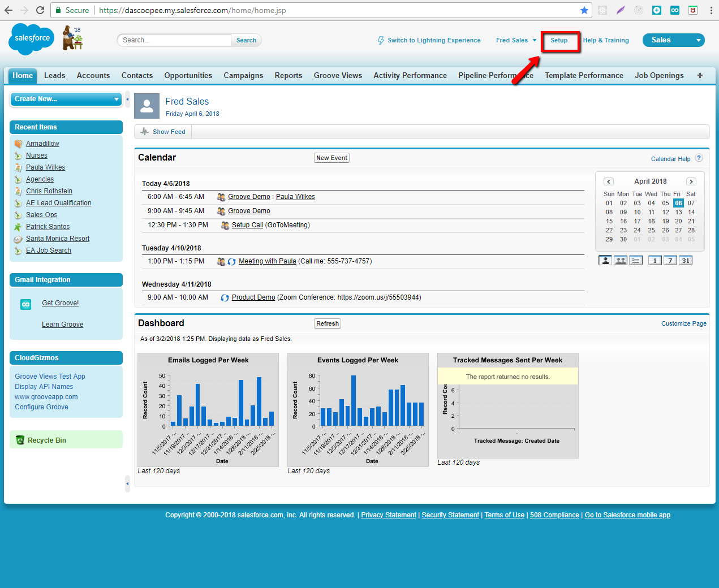
Task: Open Paula Wilkes recent item
Action: click(x=45, y=167)
